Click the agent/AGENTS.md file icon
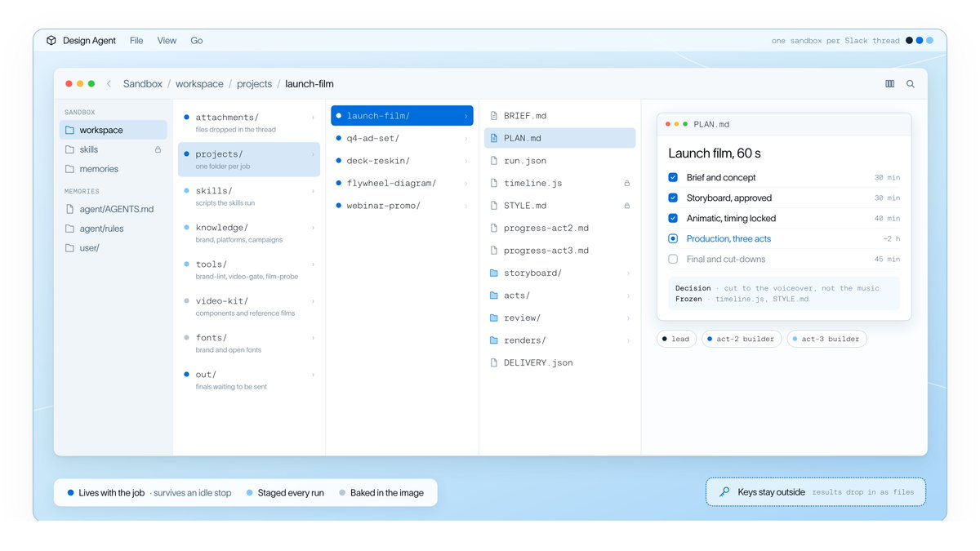This screenshot has height=551, width=980. [x=70, y=209]
